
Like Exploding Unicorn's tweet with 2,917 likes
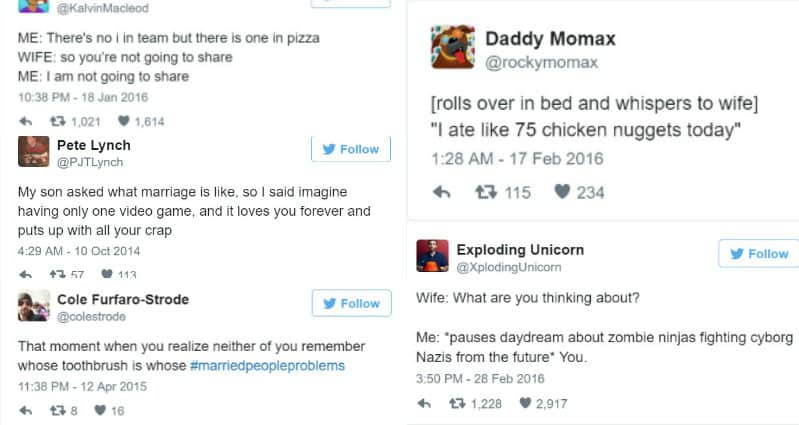(525, 403)
